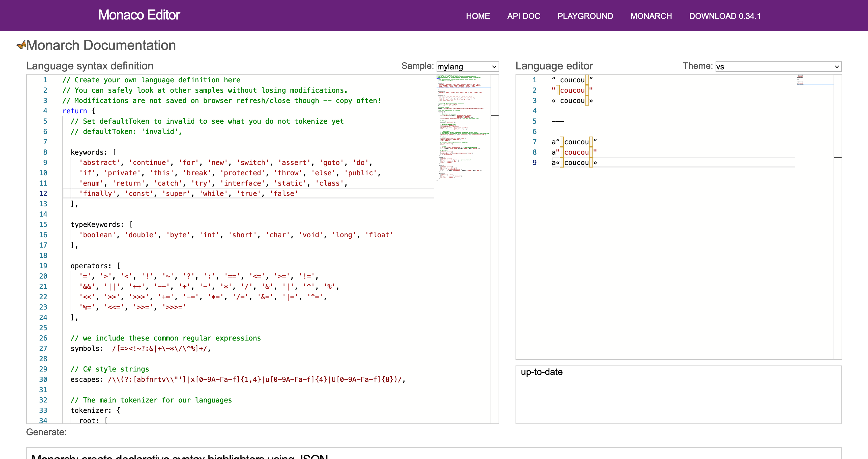868x459 pixels.
Task: Click the highlighted box after coucou on line 1
Action: click(x=587, y=80)
